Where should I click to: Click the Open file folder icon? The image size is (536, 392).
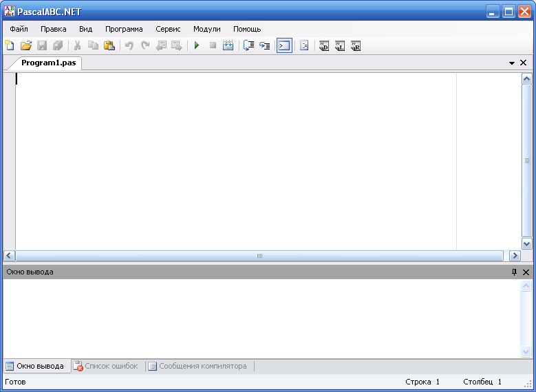26,46
